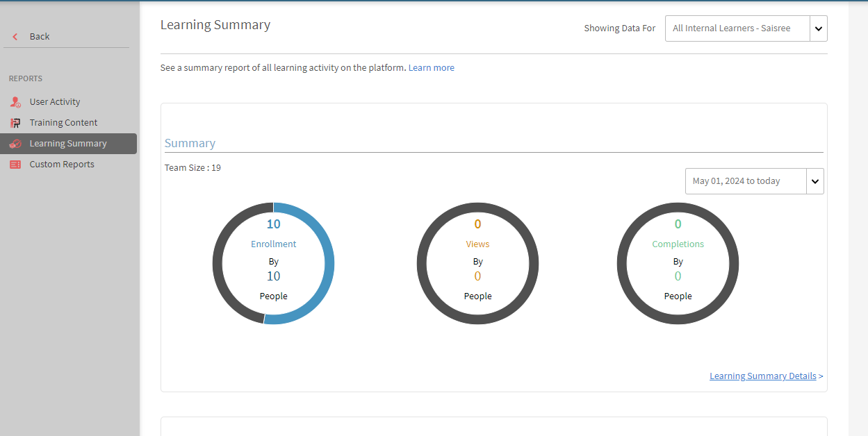This screenshot has height=436, width=868.
Task: Open the Learning Summary Details link
Action: (x=762, y=376)
